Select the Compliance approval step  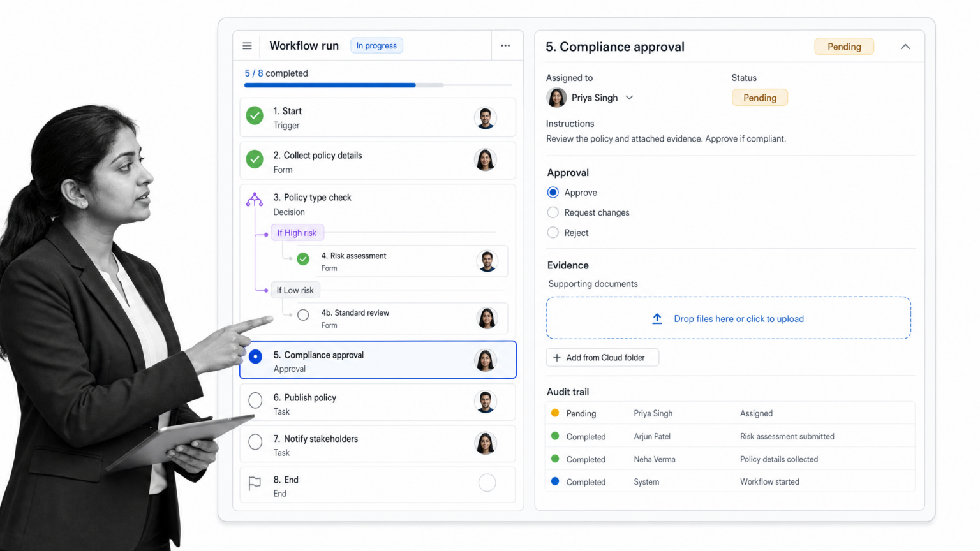378,360
